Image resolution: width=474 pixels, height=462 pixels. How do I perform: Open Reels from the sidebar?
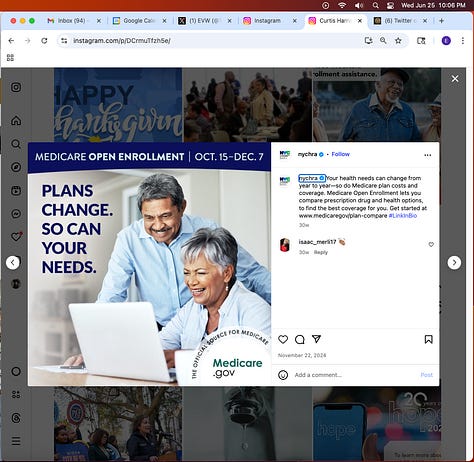coord(16,191)
